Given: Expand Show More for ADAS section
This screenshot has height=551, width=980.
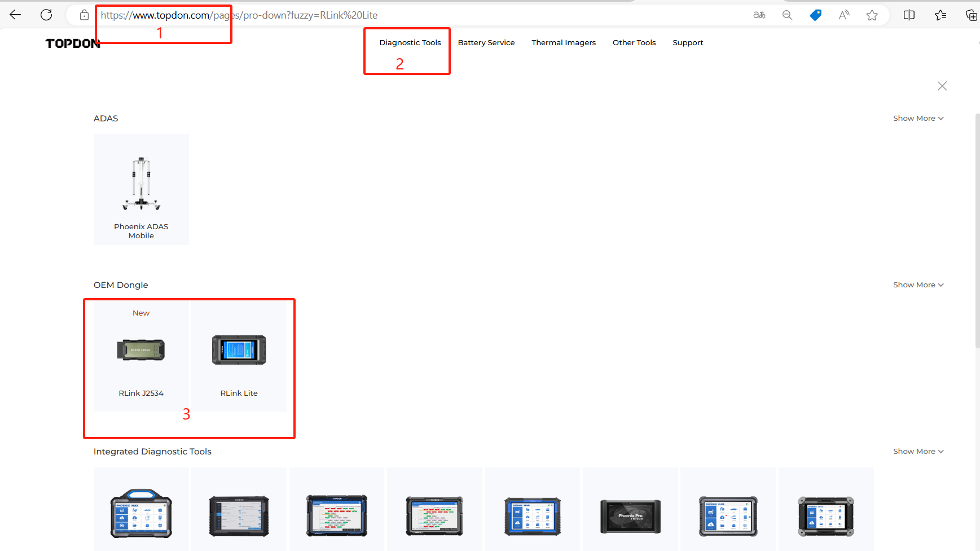Looking at the screenshot, I should (919, 118).
